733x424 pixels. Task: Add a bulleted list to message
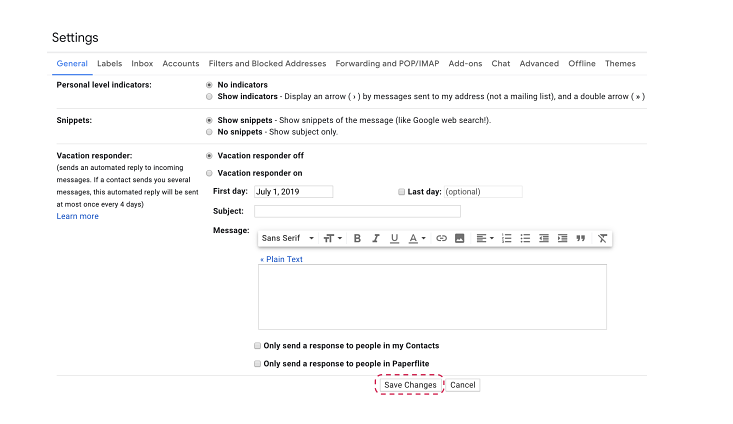point(525,238)
